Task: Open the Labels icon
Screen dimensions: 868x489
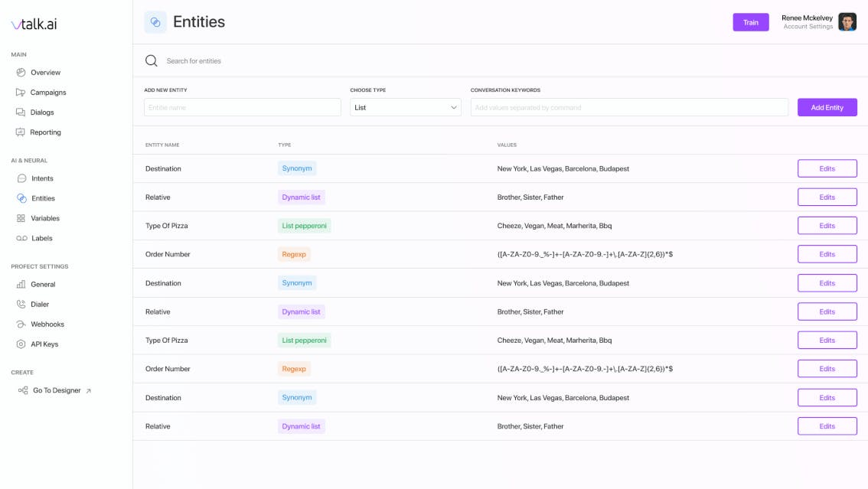Action: pyautogui.click(x=21, y=238)
